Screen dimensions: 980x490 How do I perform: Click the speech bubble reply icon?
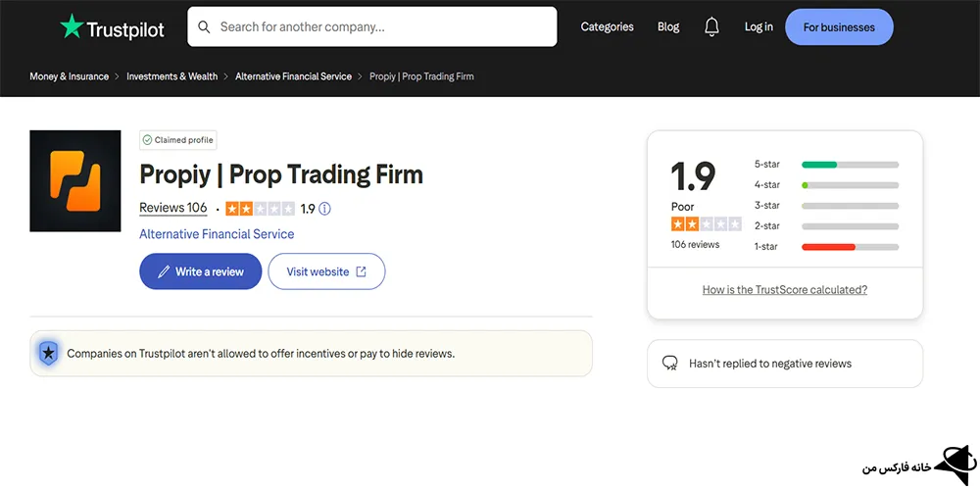[x=670, y=364]
